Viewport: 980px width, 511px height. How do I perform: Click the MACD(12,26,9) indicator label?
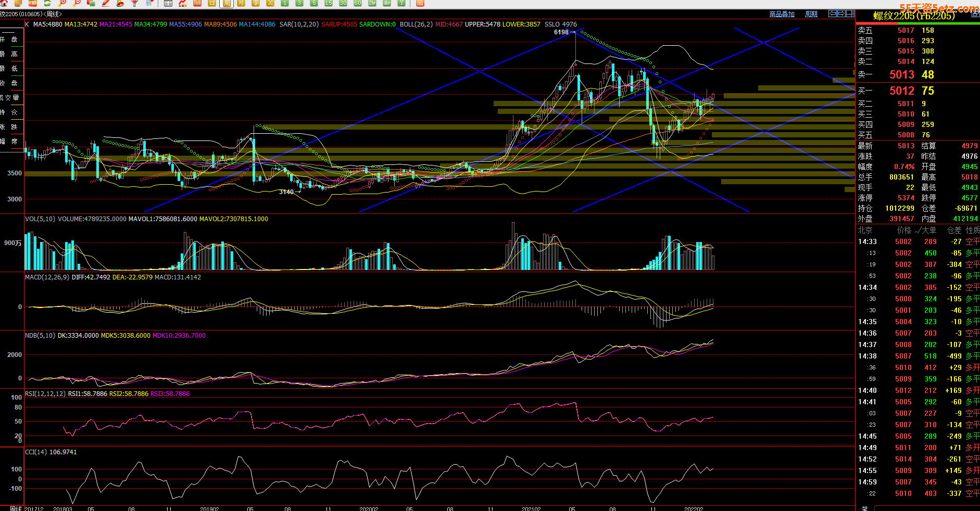[x=47, y=277]
